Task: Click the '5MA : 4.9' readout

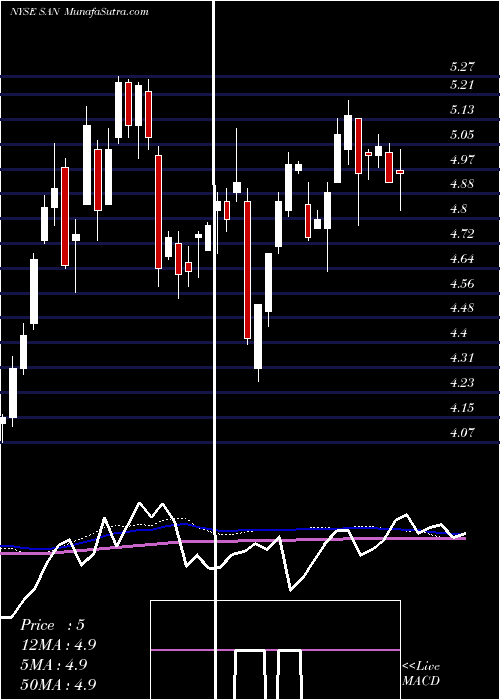Action: [x=55, y=665]
